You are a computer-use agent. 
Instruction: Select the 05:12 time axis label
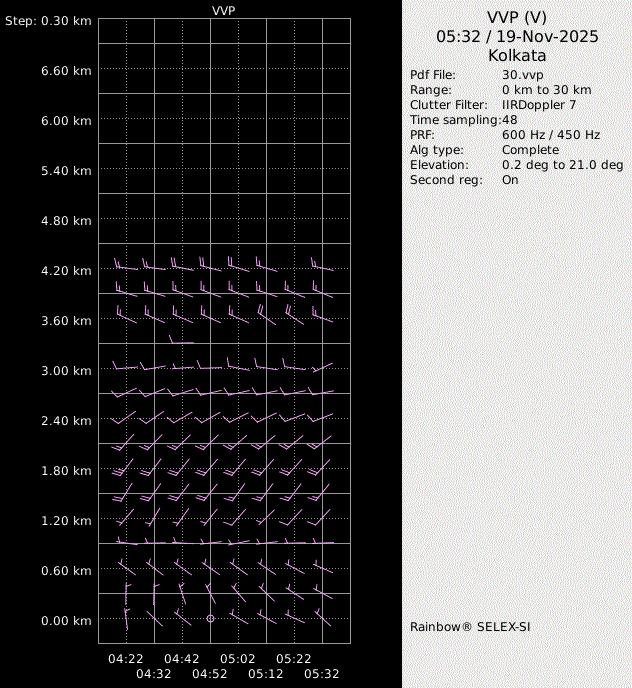coord(266,674)
